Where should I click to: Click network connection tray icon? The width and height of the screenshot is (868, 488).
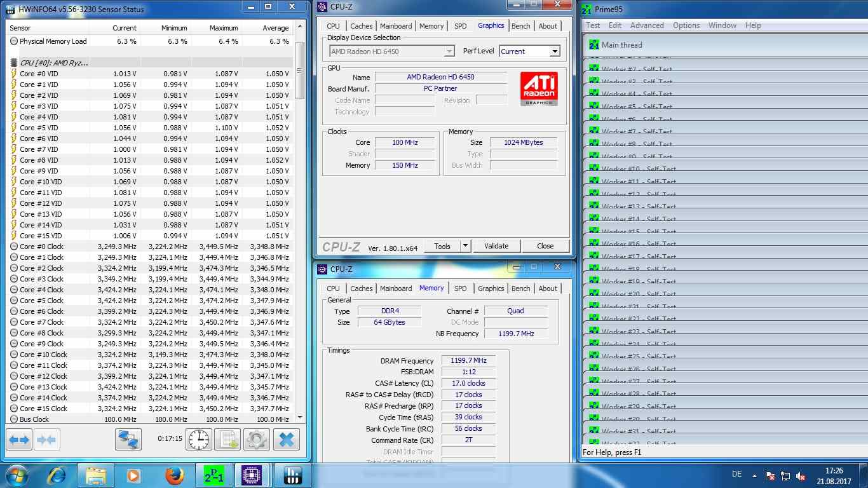785,475
